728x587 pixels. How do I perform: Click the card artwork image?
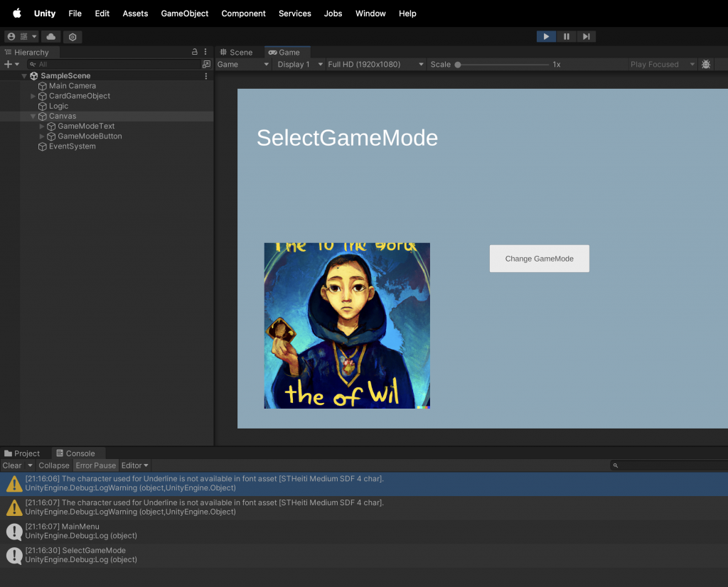pyautogui.click(x=347, y=325)
